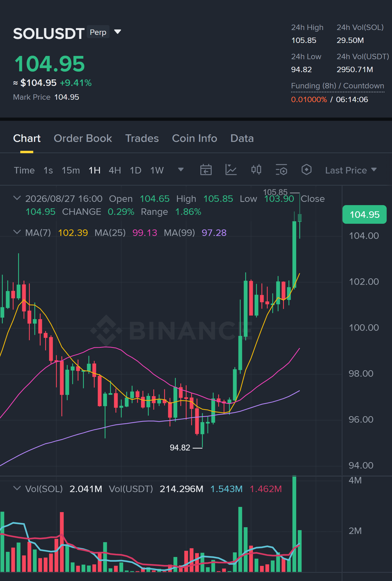This screenshot has height=581, width=392.
Task: Click the Vol(USDT) value 214.296M
Action: [181, 489]
